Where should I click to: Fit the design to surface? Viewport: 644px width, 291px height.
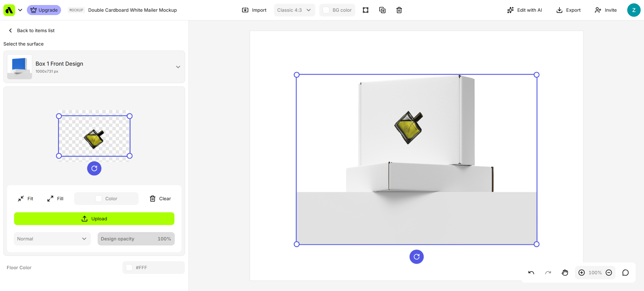[25, 199]
